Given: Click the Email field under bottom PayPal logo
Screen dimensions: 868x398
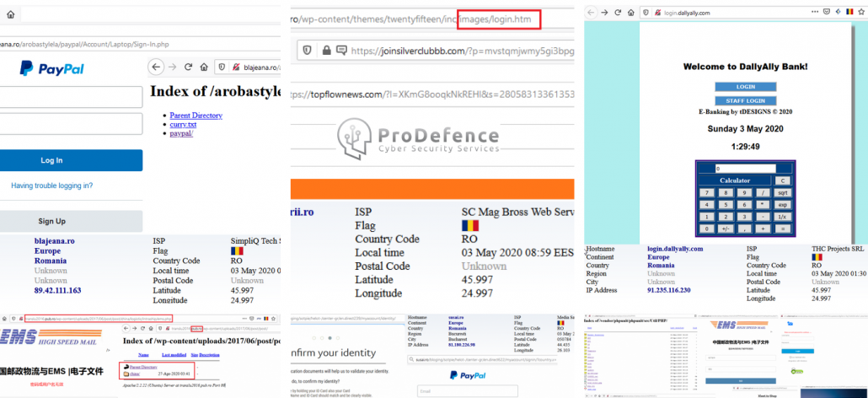Looking at the screenshot, I should [467, 391].
